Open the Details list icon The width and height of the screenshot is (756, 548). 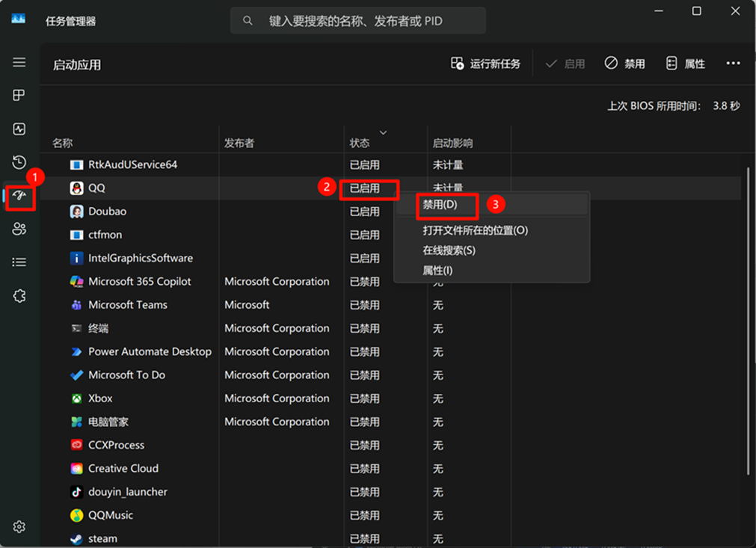[19, 262]
